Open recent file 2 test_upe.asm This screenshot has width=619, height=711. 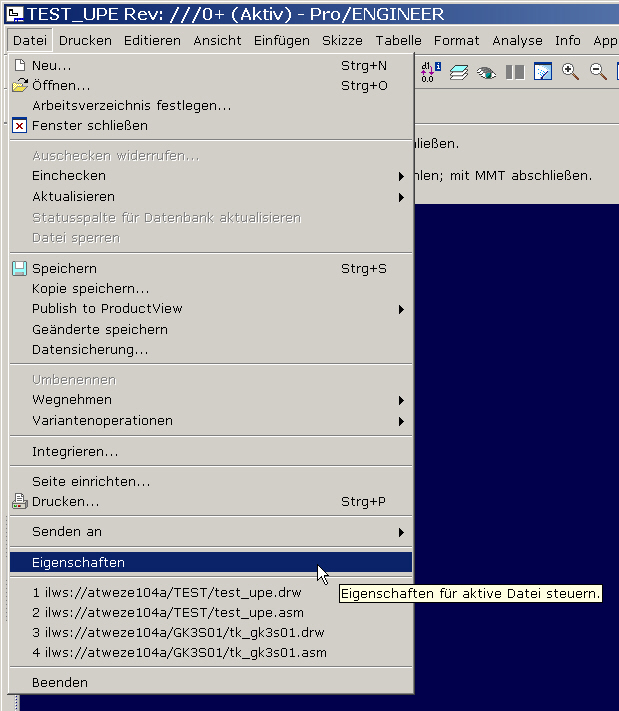[211, 613]
